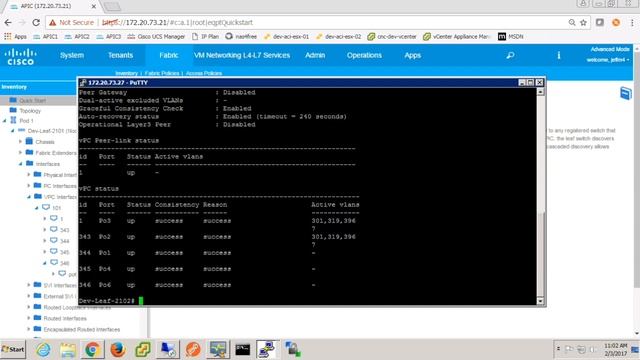This screenshot has width=640, height=360.
Task: Open the MSDN bookmark
Action: [x=511, y=36]
